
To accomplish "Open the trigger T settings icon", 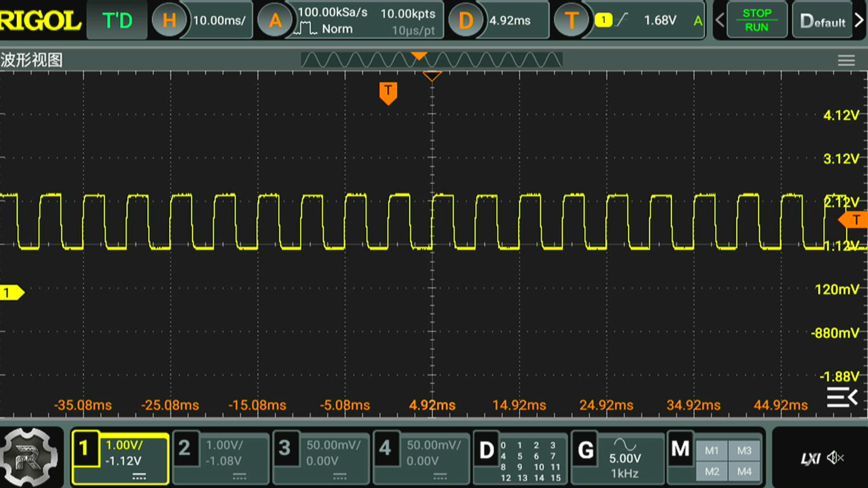I will click(x=571, y=20).
